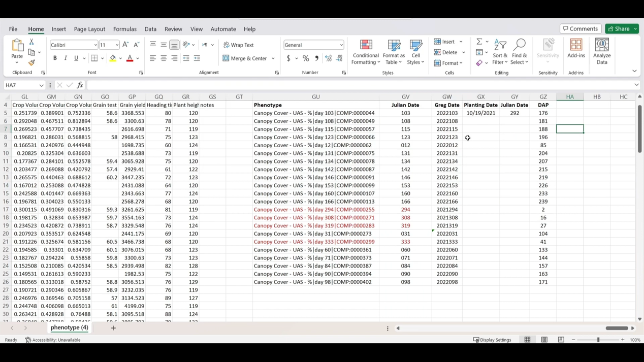Expand the Name Box dropdown arrow

(x=41, y=85)
